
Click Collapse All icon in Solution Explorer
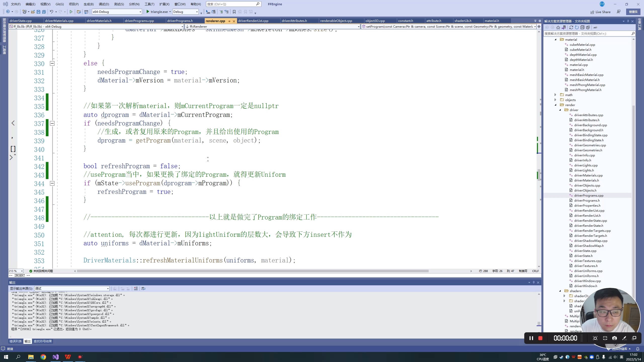(x=582, y=27)
